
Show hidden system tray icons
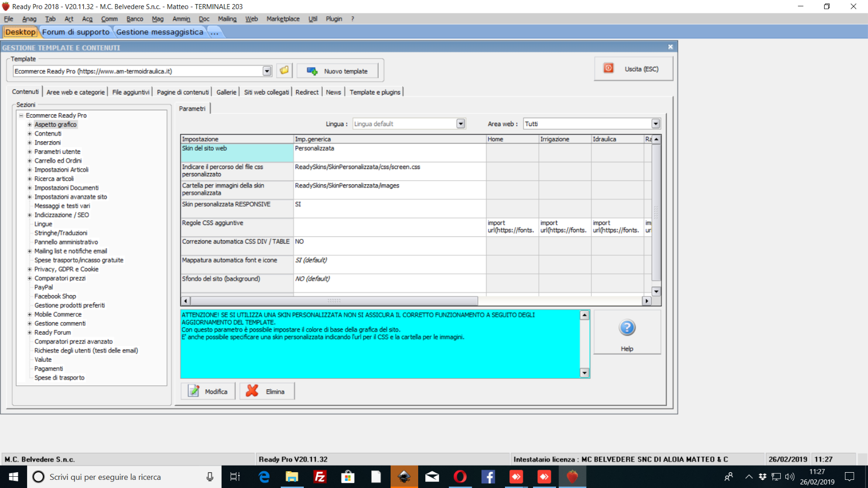click(x=749, y=477)
